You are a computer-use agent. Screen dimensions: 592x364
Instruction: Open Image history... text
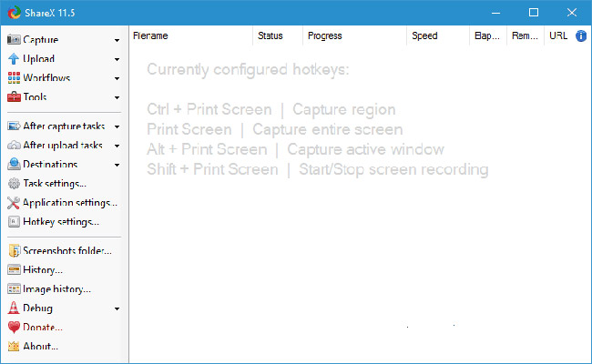pos(57,289)
